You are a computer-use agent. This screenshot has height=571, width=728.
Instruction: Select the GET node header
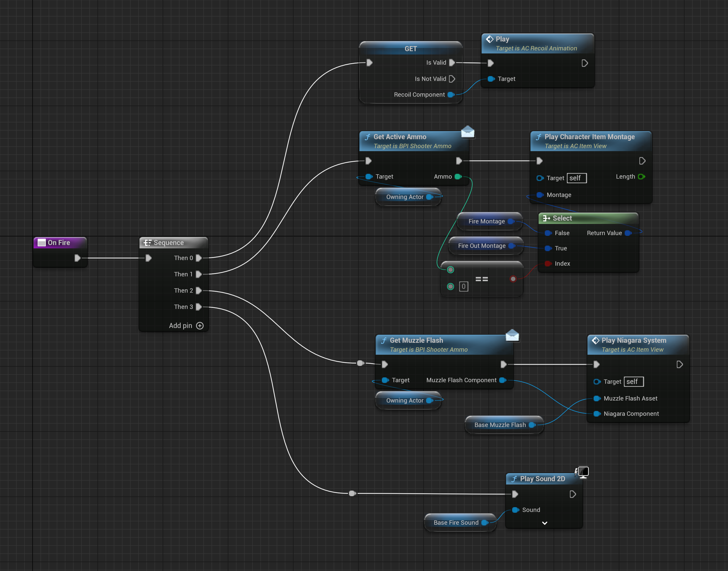point(411,49)
